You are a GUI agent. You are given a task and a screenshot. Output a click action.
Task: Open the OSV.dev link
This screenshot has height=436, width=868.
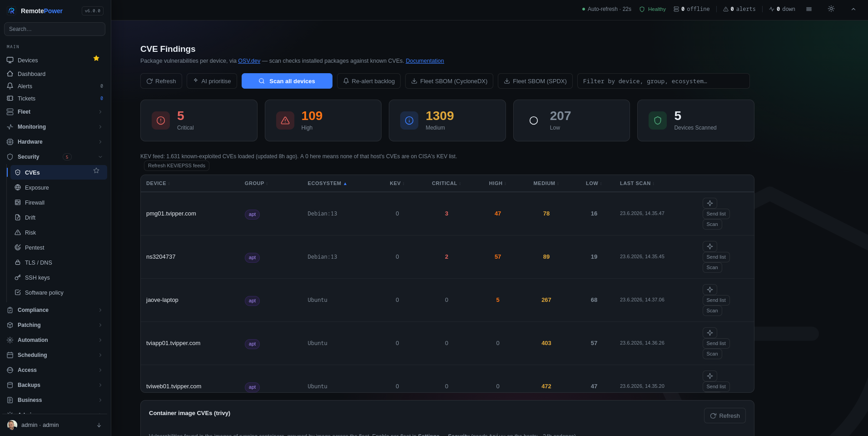pyautogui.click(x=249, y=61)
